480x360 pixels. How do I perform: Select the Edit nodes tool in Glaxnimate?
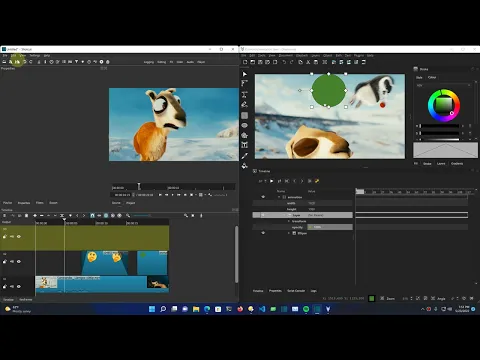[x=244, y=83]
